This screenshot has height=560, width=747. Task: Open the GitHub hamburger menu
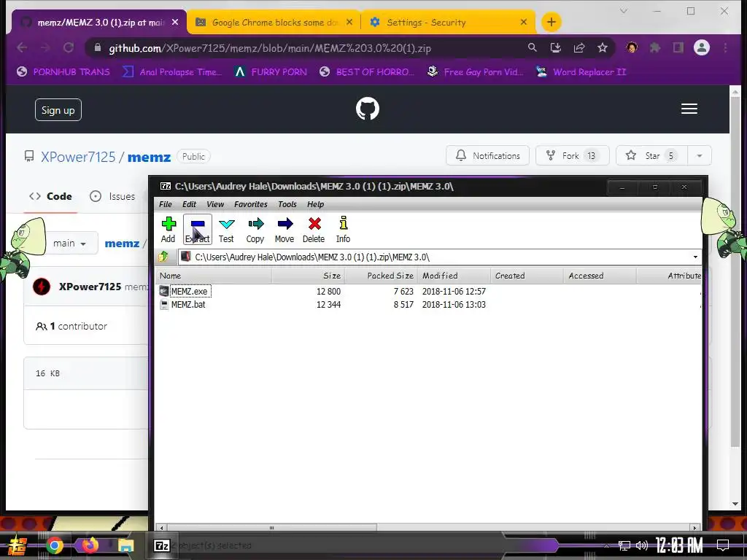[689, 109]
